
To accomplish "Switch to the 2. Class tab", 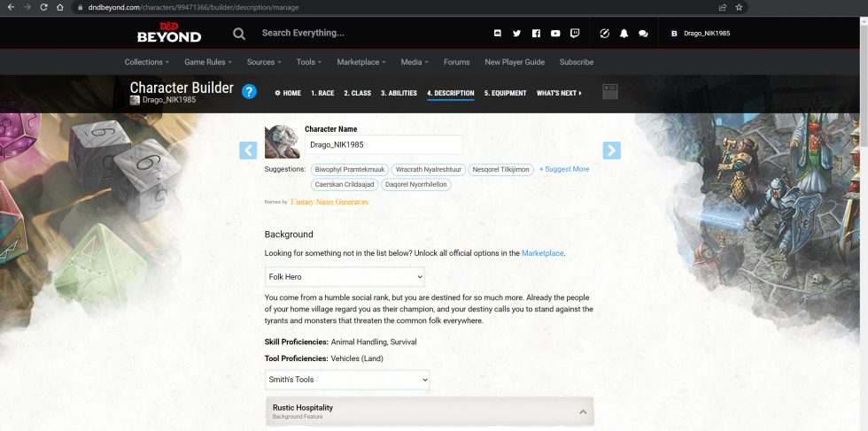I will click(358, 93).
